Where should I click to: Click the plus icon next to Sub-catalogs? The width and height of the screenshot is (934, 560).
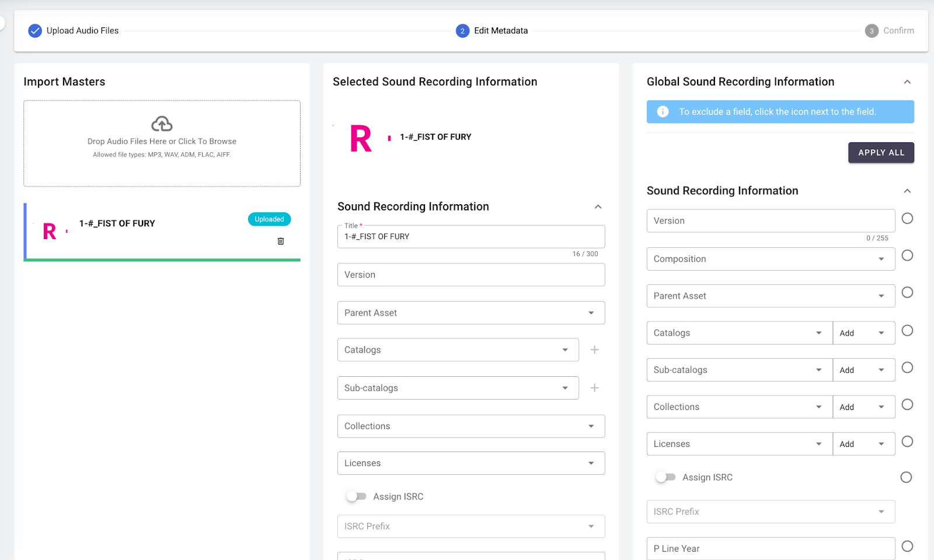594,388
